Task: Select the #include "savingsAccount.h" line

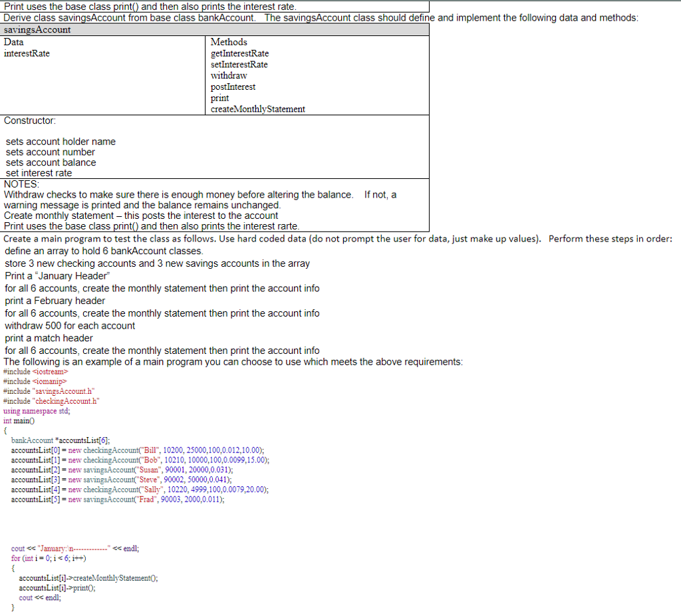Action: [49, 391]
